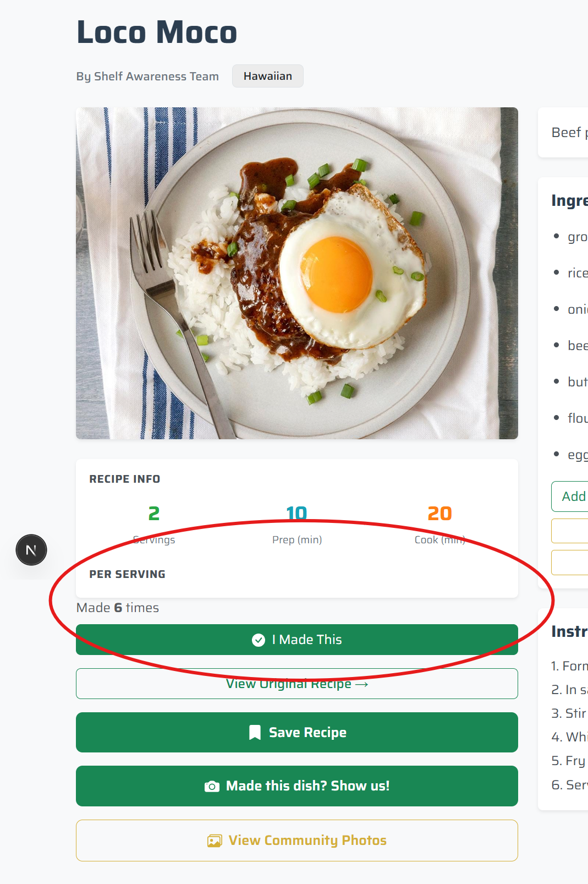
Task: Click author name Shelf Awareness Team
Action: (147, 76)
